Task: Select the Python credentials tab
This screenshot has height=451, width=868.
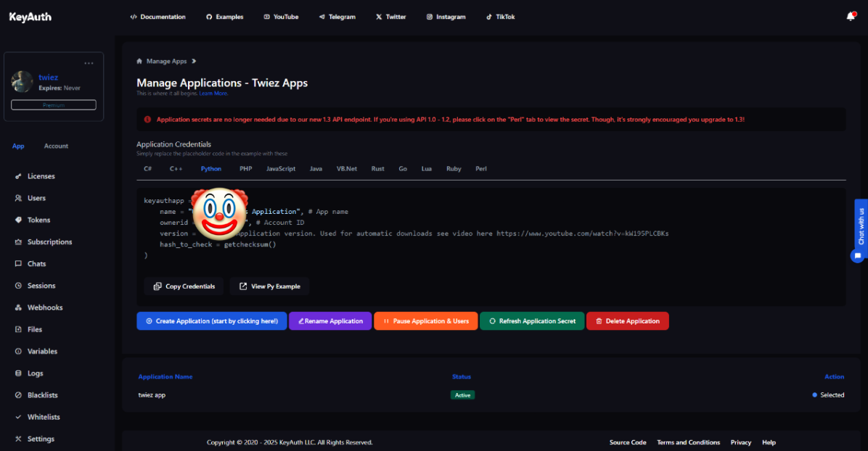Action: pyautogui.click(x=211, y=169)
